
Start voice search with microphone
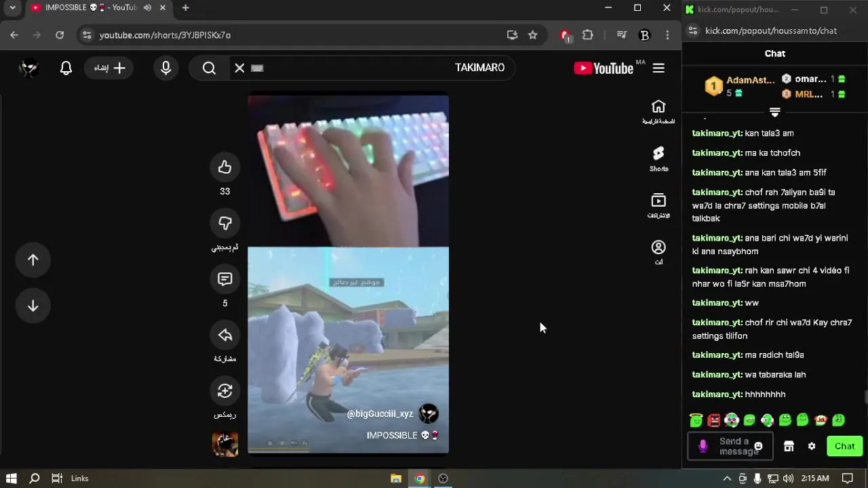point(166,68)
